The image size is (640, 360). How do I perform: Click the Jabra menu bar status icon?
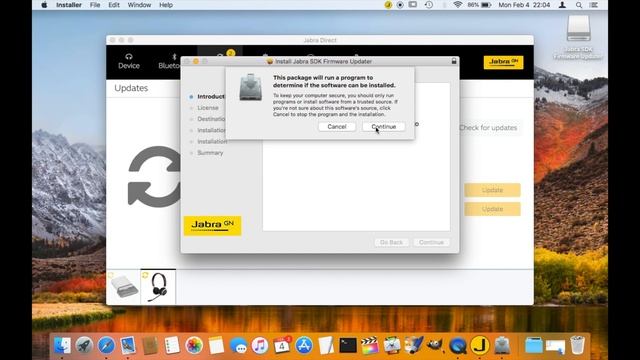(388, 5)
